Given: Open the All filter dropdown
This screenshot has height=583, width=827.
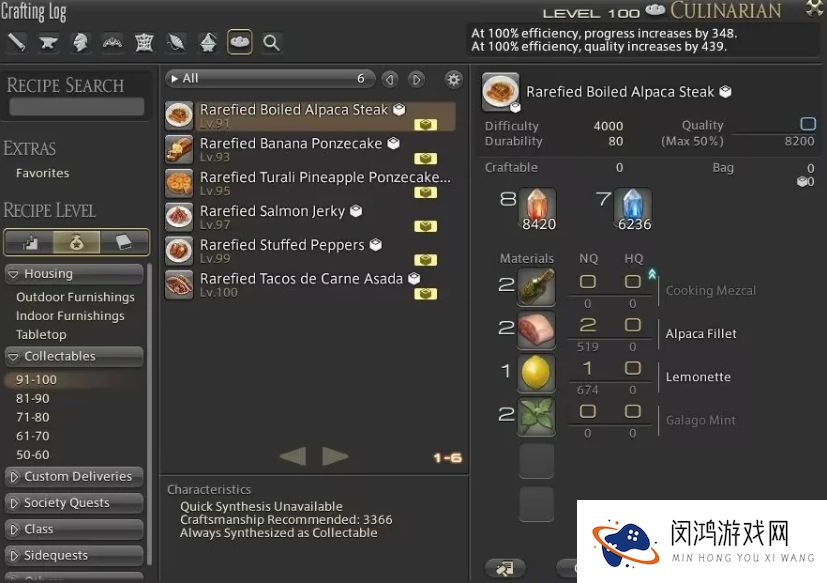Looking at the screenshot, I should 270,79.
